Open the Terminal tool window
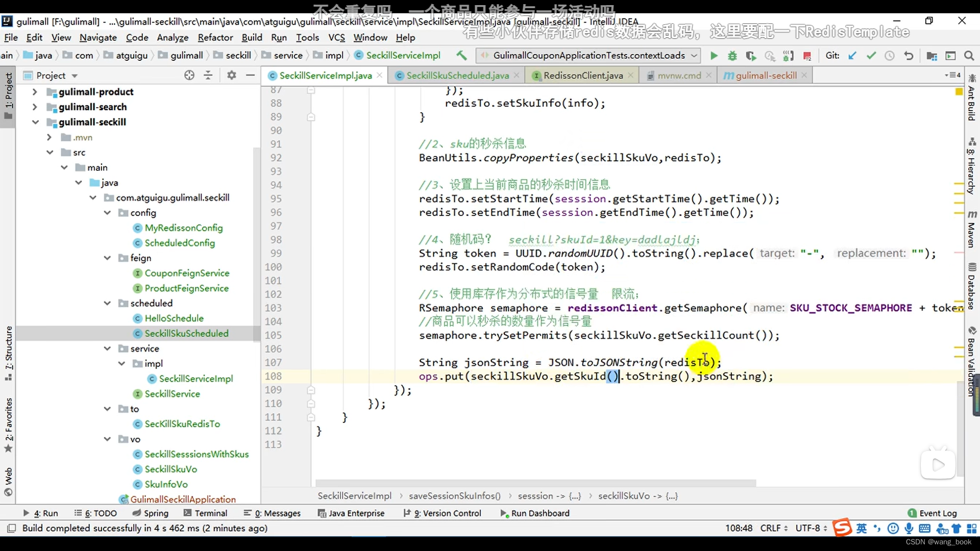 (x=205, y=513)
